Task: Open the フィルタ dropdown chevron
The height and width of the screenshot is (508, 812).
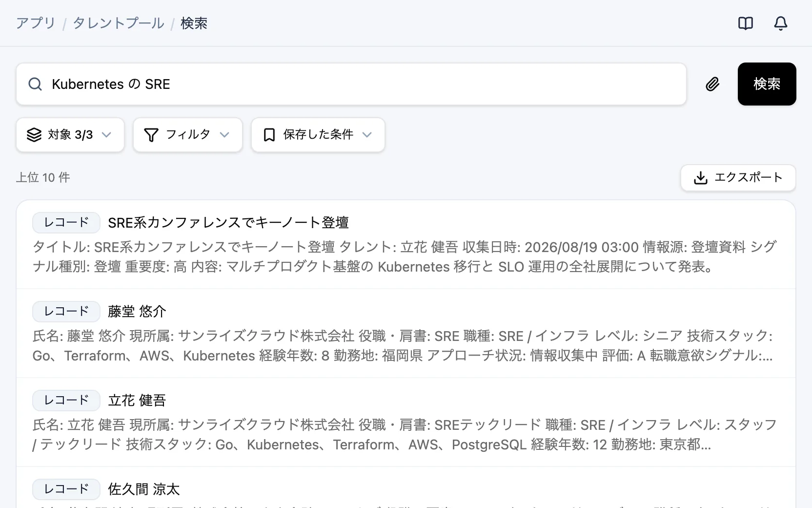Action: point(224,135)
